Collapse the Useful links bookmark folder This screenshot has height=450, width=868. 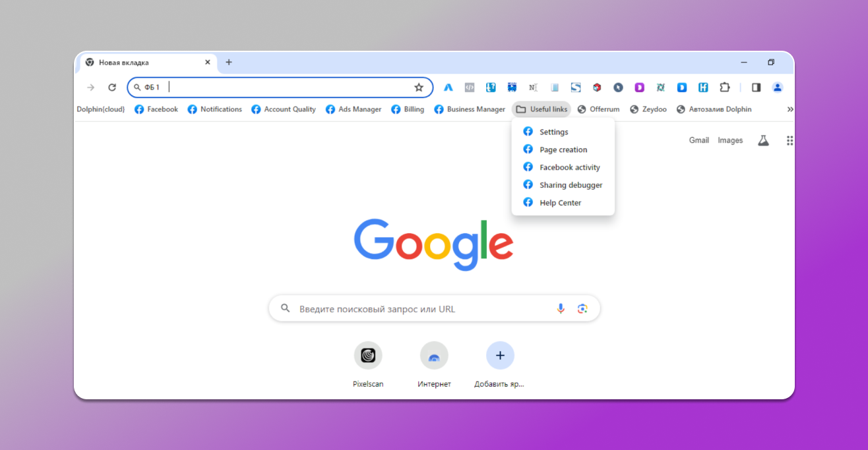point(542,109)
